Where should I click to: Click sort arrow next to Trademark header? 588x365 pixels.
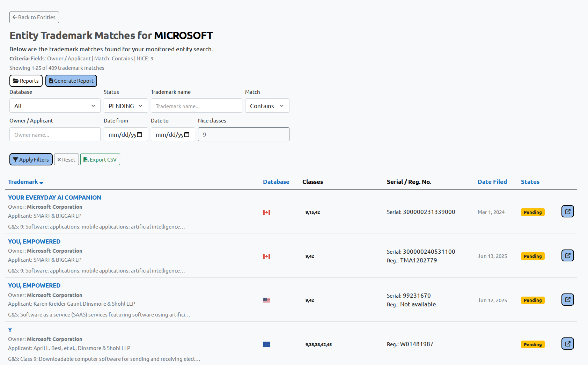pos(41,182)
